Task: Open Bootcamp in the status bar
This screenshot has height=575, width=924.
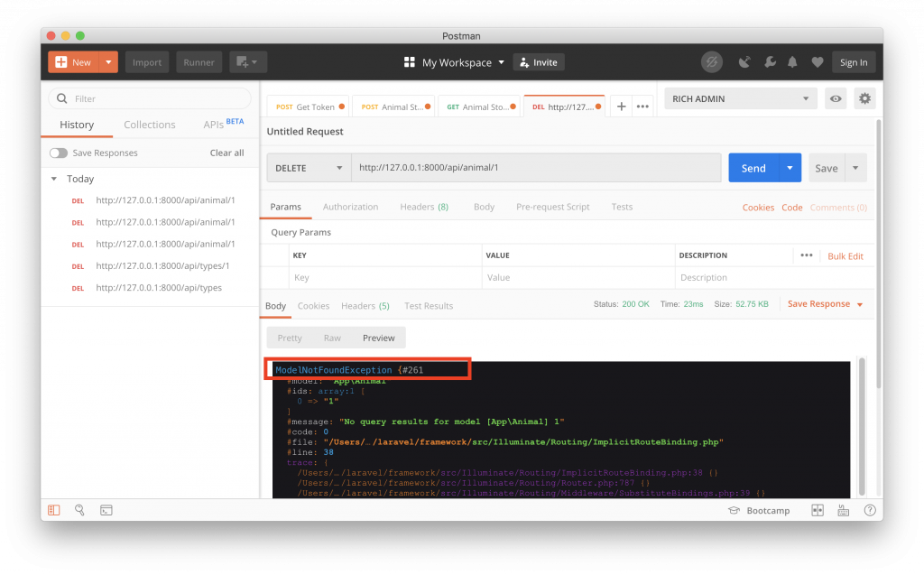Action: (x=759, y=511)
